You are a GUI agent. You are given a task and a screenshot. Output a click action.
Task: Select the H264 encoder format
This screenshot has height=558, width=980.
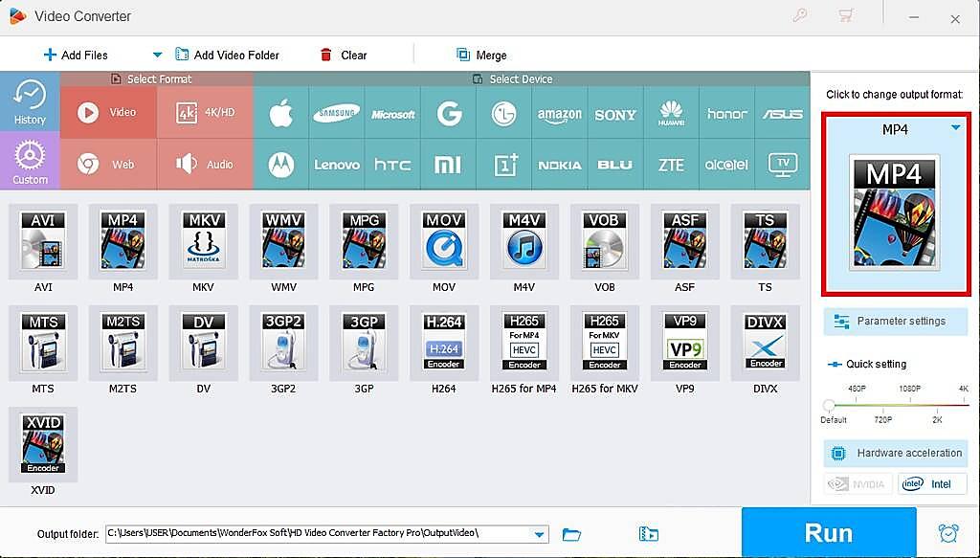click(x=444, y=343)
